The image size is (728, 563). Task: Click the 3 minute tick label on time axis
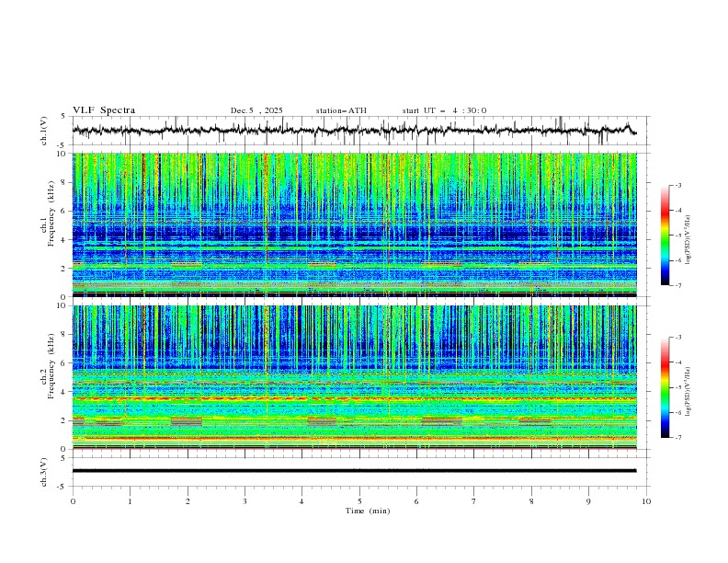(245, 501)
